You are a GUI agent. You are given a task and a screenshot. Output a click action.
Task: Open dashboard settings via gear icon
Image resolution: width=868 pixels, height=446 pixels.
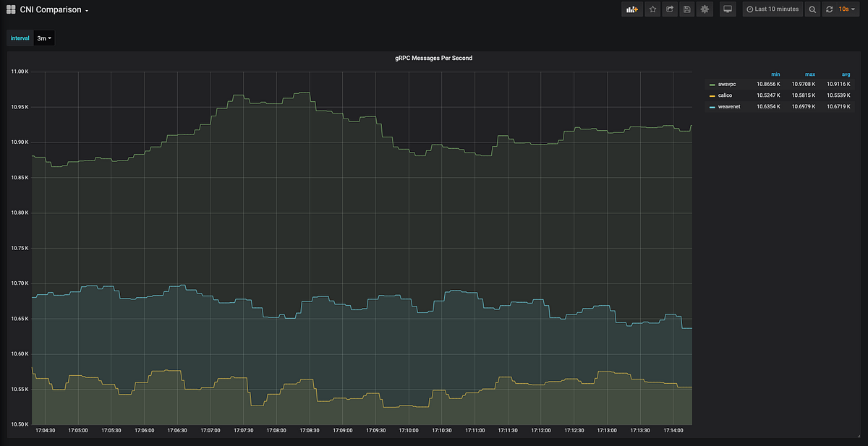705,9
